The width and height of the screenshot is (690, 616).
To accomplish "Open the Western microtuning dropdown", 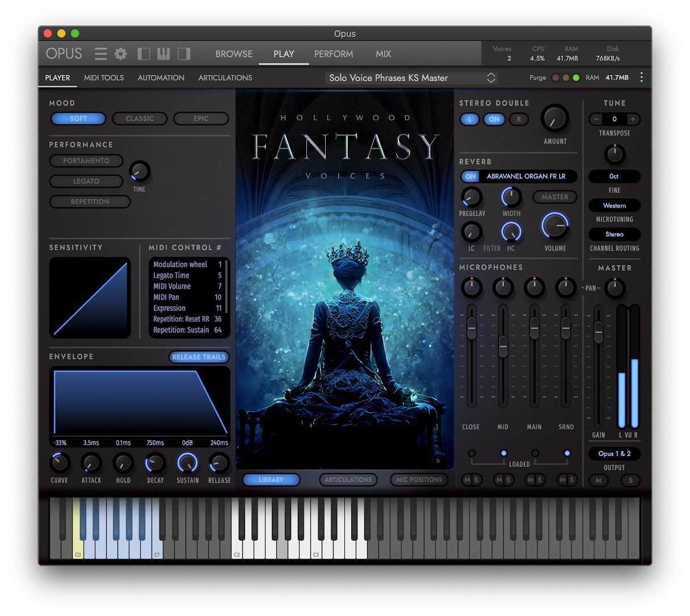I will click(615, 205).
